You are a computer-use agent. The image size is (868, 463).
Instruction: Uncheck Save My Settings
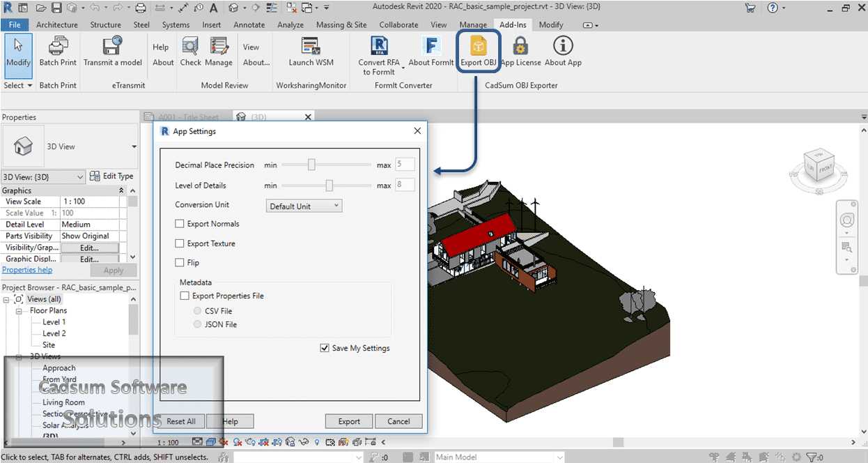click(x=325, y=348)
